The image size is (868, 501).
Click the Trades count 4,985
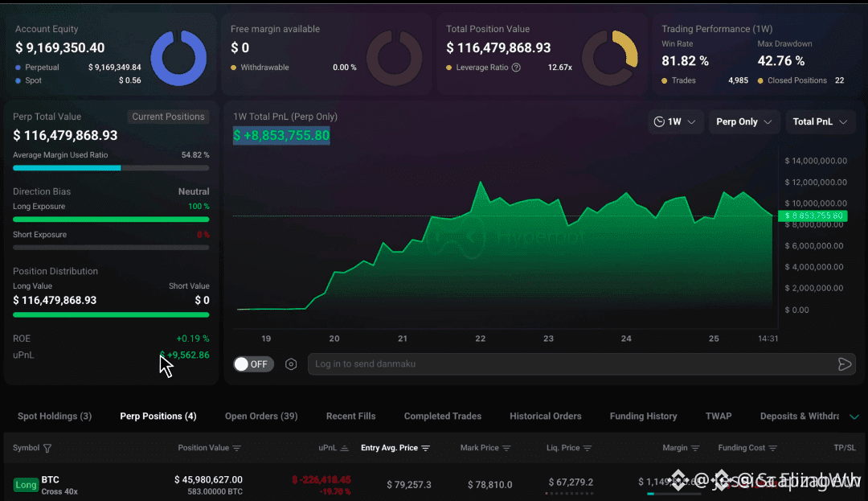[739, 81]
